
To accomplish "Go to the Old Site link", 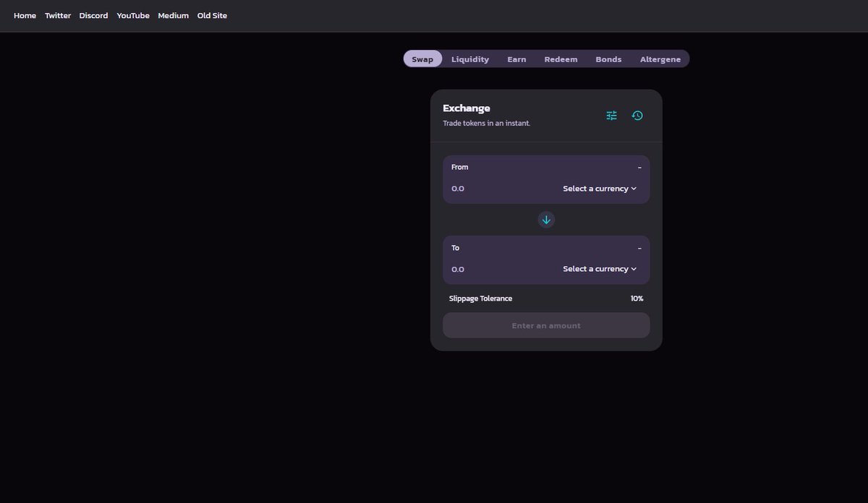I will (212, 16).
